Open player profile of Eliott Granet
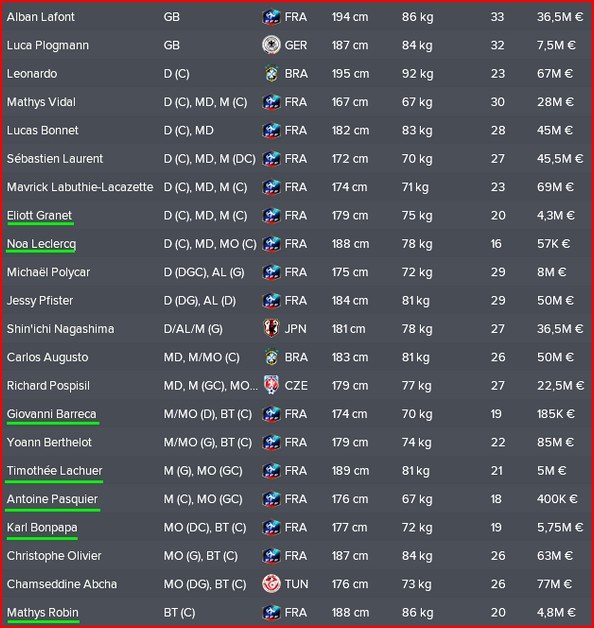This screenshot has height=628, width=594. (x=39, y=215)
